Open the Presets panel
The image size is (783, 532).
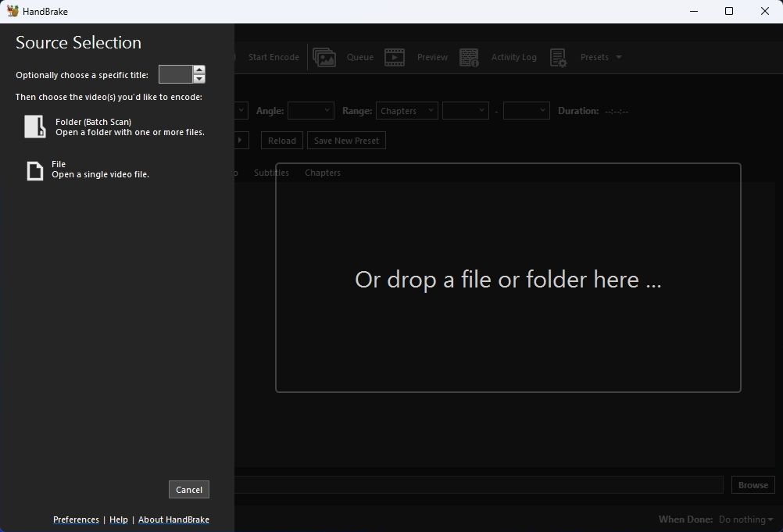[x=588, y=56]
